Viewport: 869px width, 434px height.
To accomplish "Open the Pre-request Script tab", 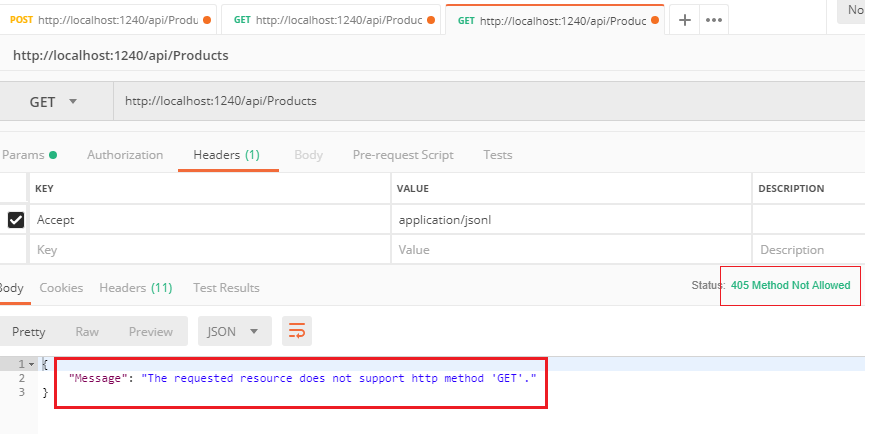I will click(403, 155).
